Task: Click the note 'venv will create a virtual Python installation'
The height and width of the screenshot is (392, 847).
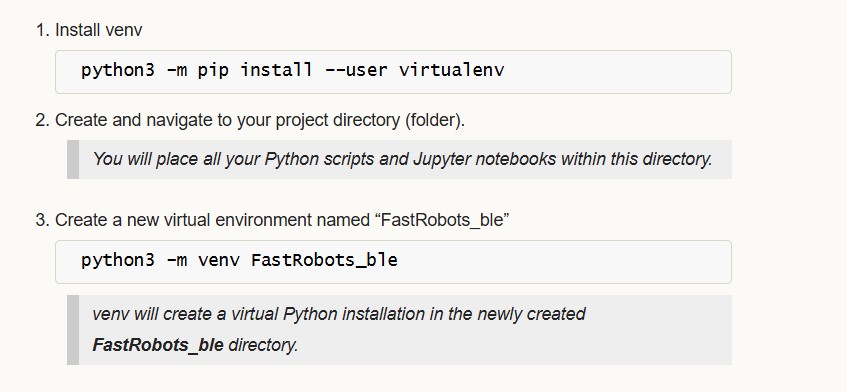Action: point(399,330)
